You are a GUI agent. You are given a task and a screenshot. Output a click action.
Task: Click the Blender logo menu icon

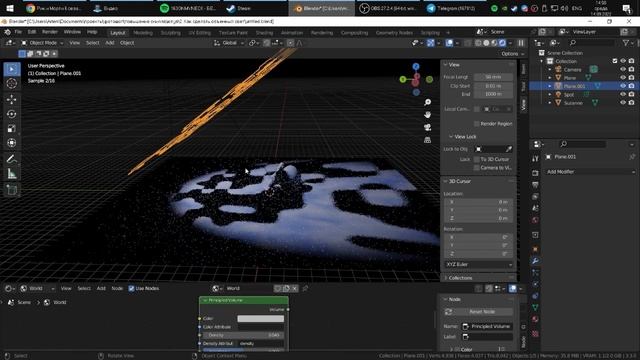pos(7,32)
